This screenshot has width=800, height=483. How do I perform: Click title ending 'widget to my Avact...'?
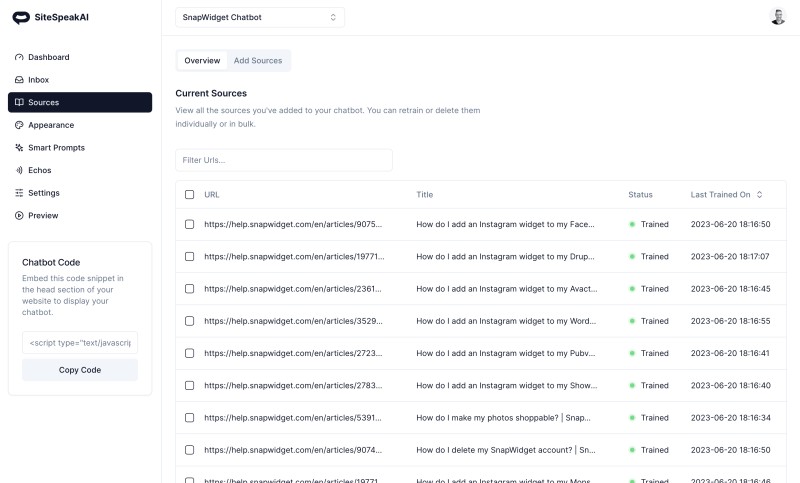click(507, 289)
